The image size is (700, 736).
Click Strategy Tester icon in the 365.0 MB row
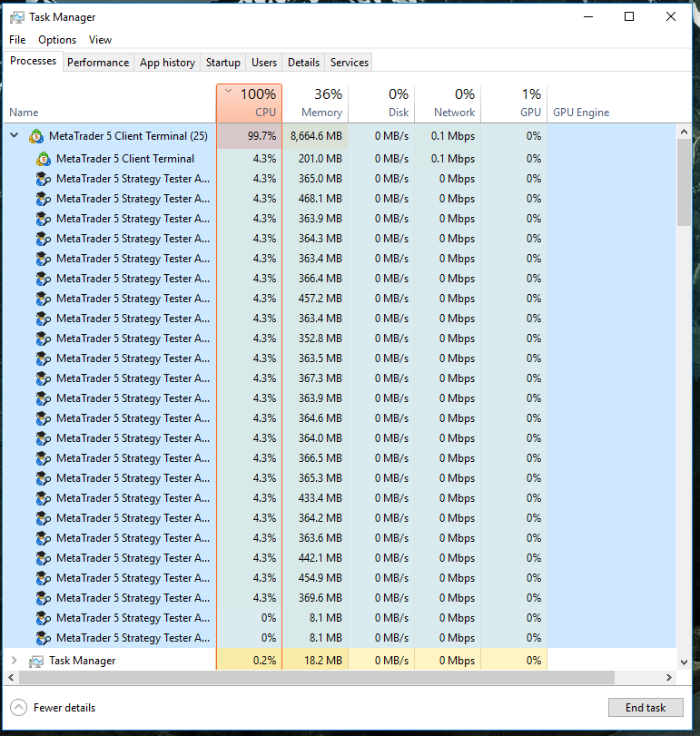[x=44, y=179]
